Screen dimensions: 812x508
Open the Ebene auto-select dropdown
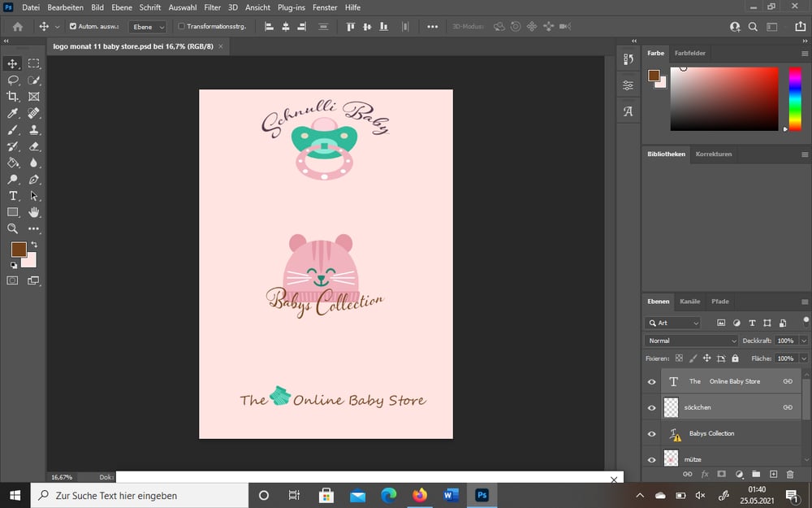click(148, 27)
